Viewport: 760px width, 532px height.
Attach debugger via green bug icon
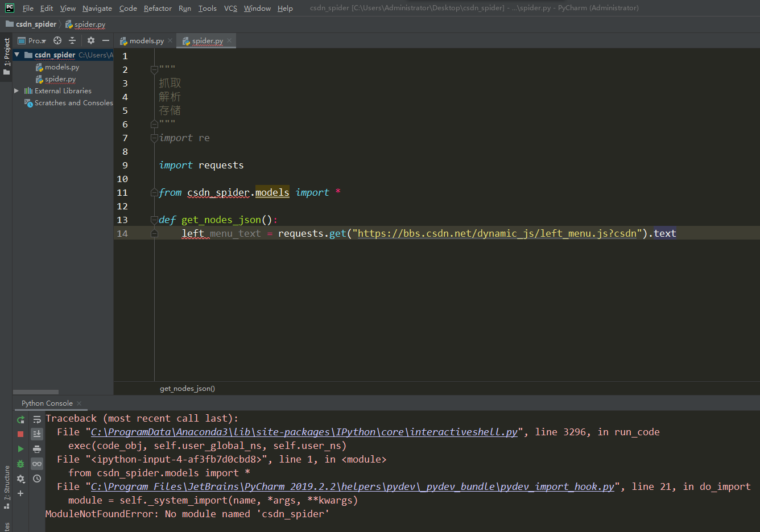(x=20, y=464)
